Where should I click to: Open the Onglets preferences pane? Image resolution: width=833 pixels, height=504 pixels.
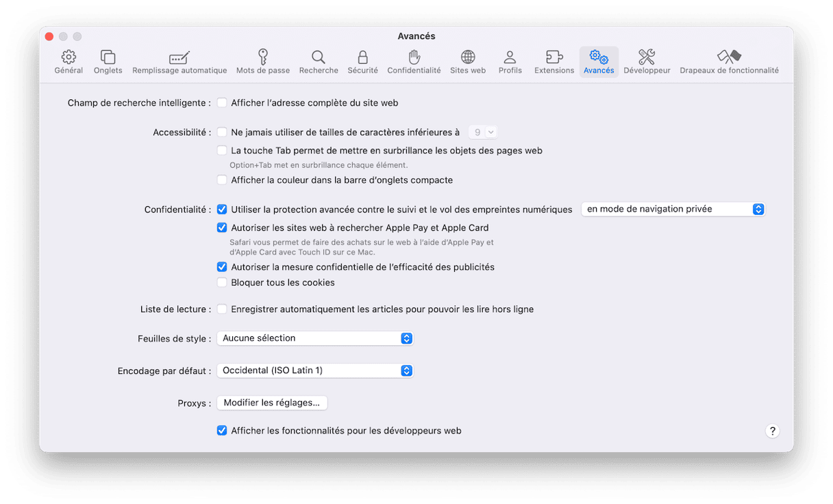coord(108,58)
